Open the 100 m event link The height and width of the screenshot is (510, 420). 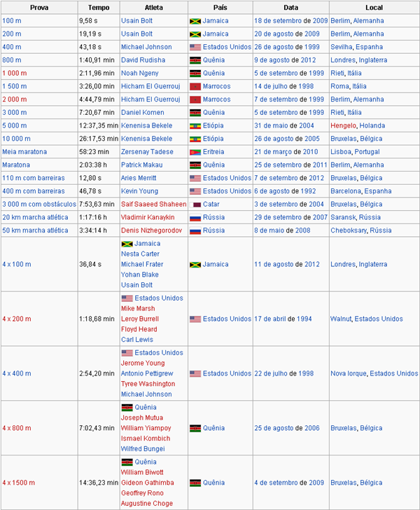tap(12, 21)
